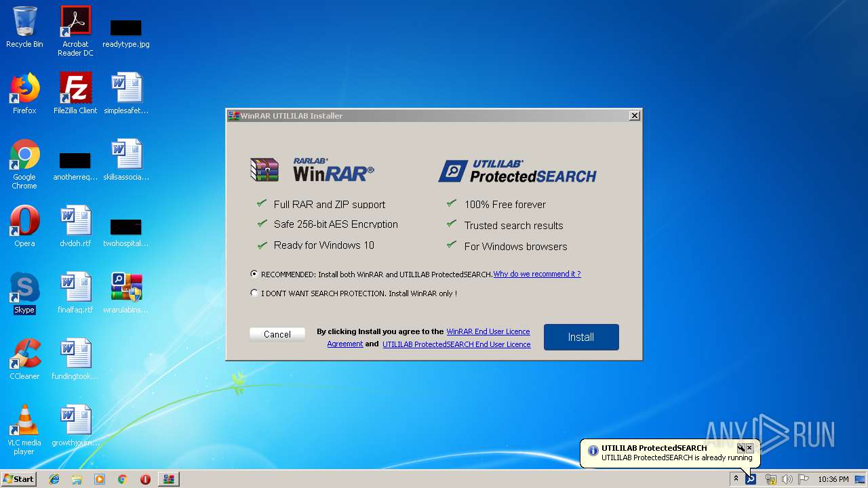Open the Skype desktop shortcut
The image size is (868, 488).
click(x=24, y=293)
